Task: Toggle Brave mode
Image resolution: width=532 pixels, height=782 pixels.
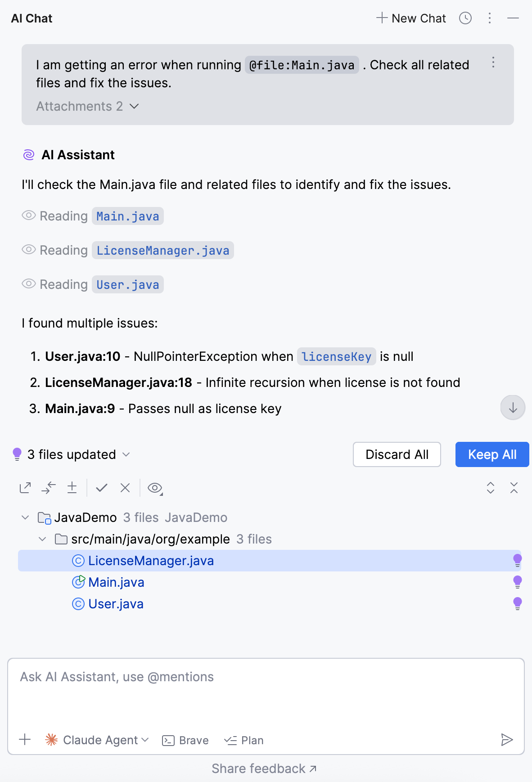Action: [x=185, y=740]
